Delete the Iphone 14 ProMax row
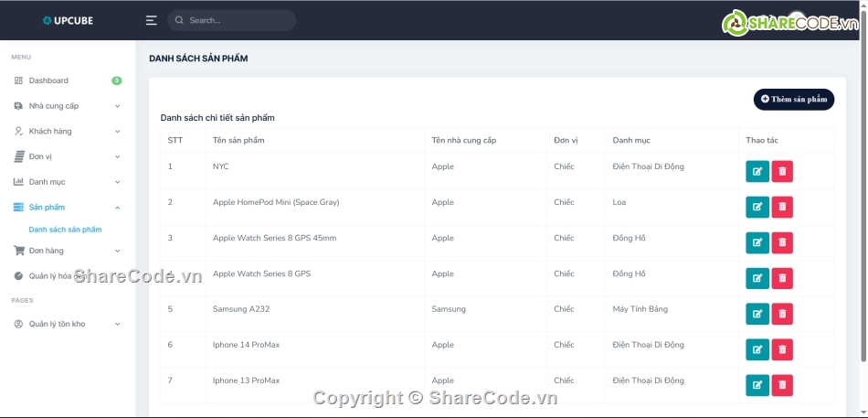The height and width of the screenshot is (418, 868). click(782, 349)
